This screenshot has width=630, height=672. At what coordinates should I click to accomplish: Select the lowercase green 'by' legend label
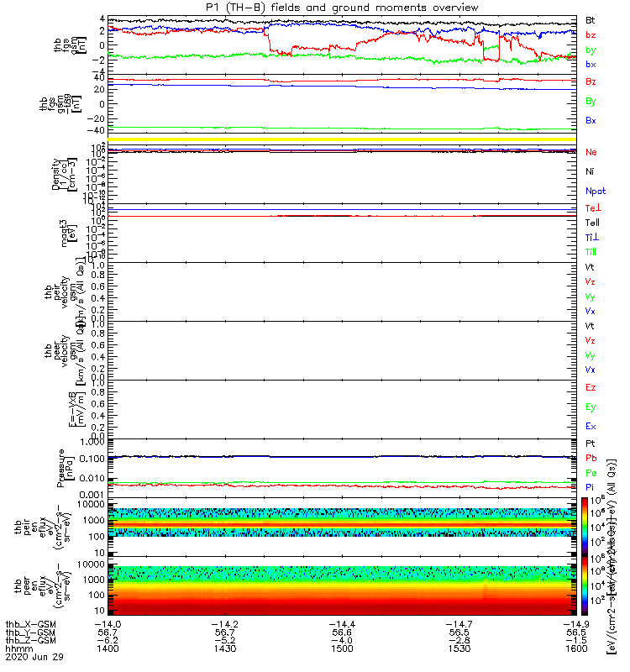pos(591,50)
